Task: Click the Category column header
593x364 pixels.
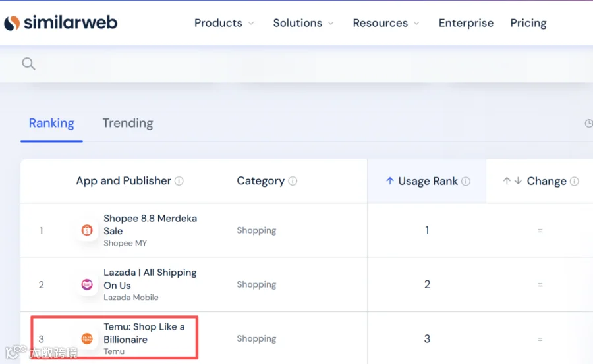Action: coord(260,181)
